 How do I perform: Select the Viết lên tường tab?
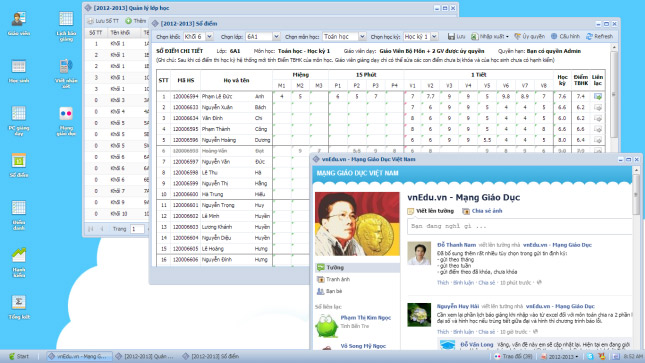click(431, 211)
